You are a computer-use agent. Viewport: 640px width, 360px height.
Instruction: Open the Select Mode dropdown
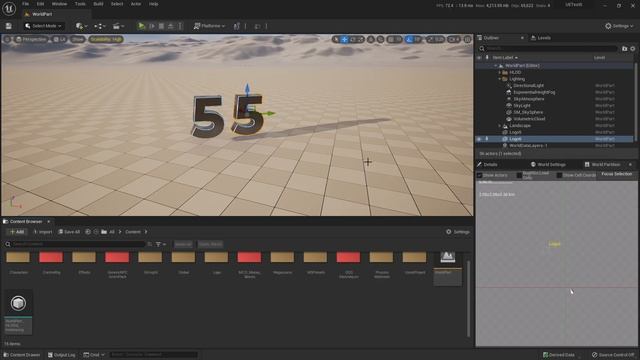tap(43, 26)
